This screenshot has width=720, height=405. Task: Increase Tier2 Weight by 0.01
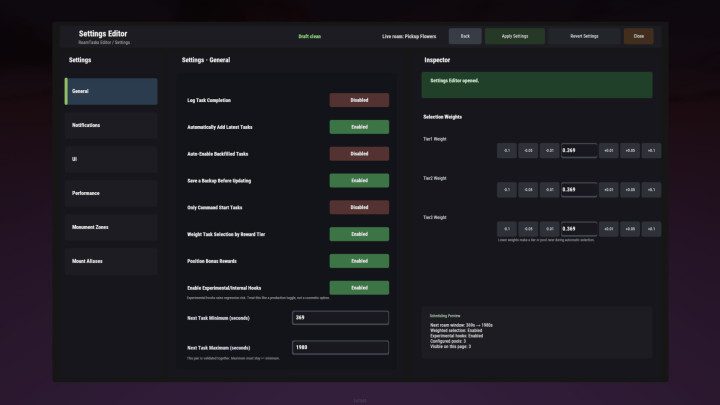[x=608, y=190]
